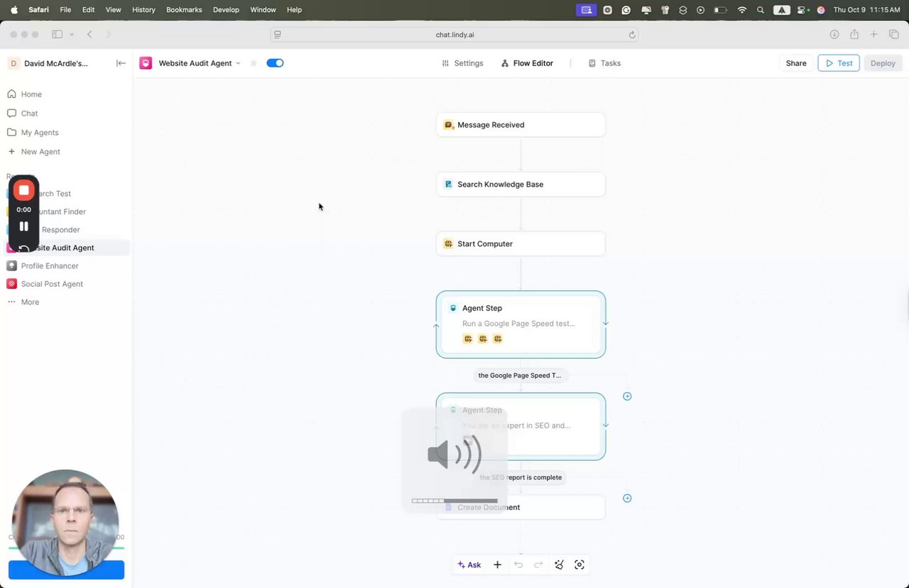
Task: Open the Develop menu
Action: coord(226,10)
